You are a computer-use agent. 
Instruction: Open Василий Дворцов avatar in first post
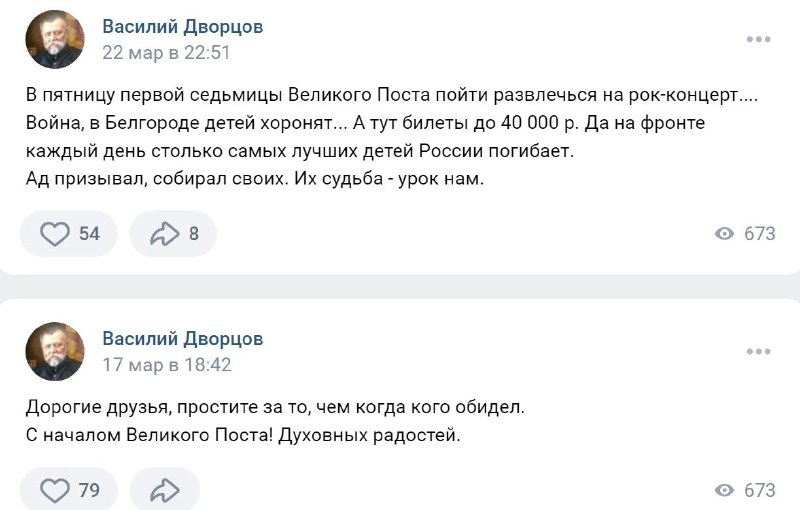[x=55, y=39]
